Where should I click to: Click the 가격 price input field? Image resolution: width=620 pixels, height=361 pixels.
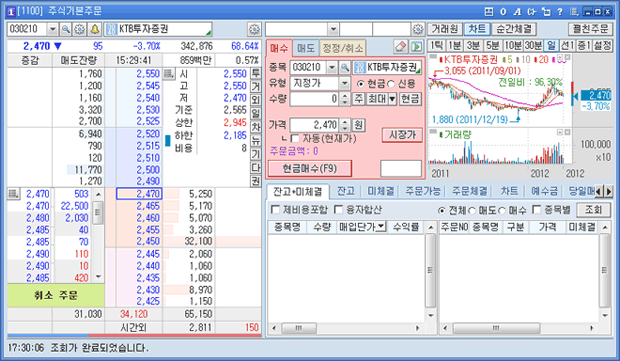tap(315, 125)
